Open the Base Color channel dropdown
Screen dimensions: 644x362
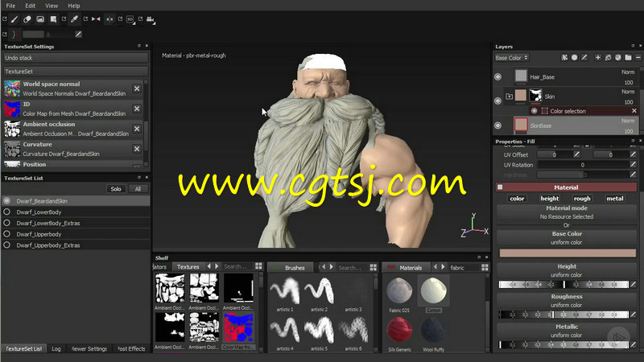click(511, 58)
